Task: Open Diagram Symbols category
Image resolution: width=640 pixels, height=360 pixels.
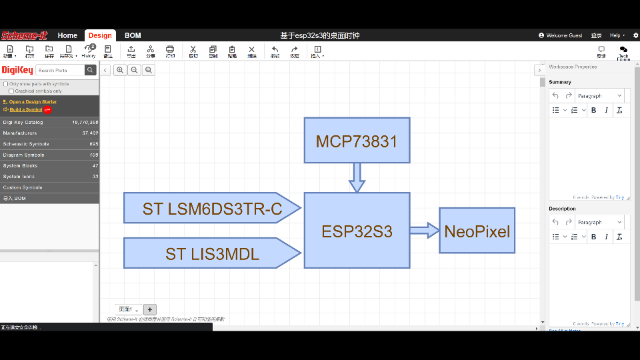Action: [x=49, y=155]
